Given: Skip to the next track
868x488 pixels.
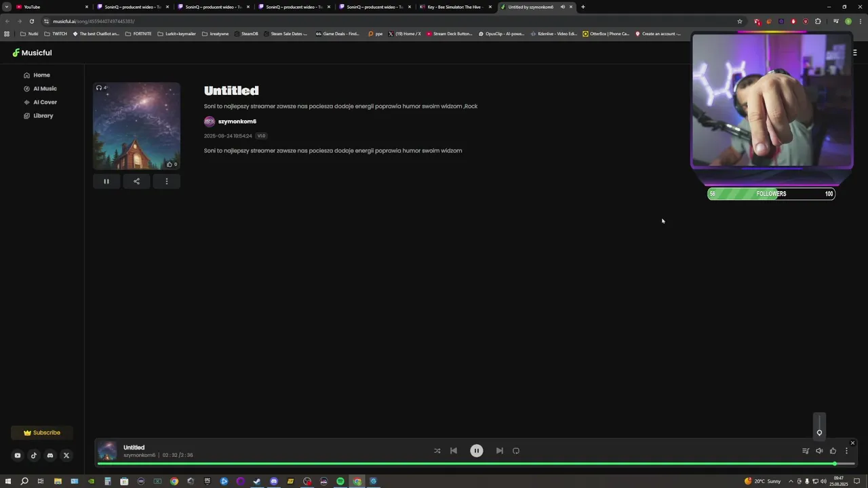Looking at the screenshot, I should (x=500, y=451).
